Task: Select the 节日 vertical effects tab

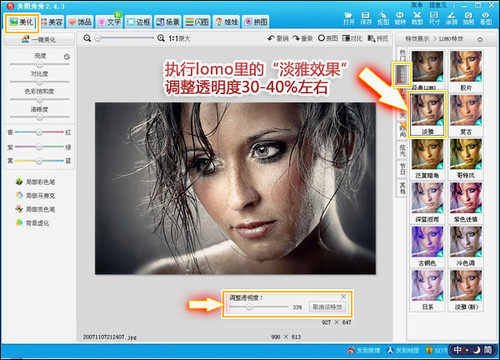Action: pos(403,169)
